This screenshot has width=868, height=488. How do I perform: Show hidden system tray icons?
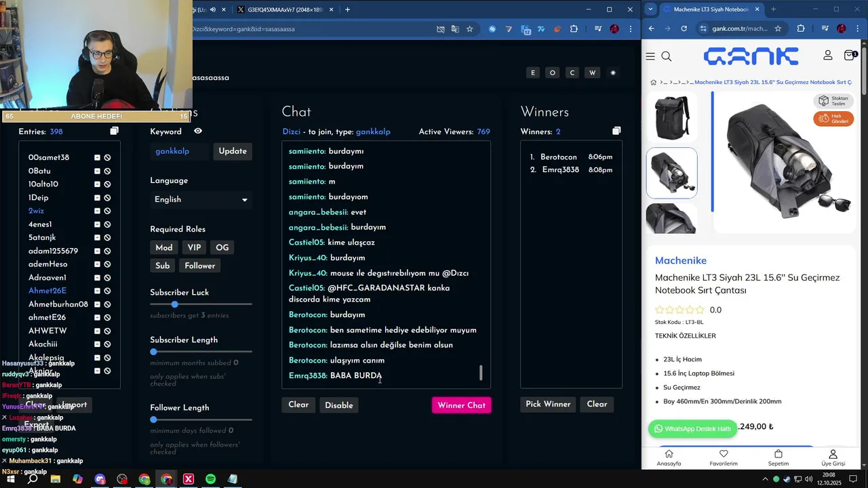tap(765, 479)
